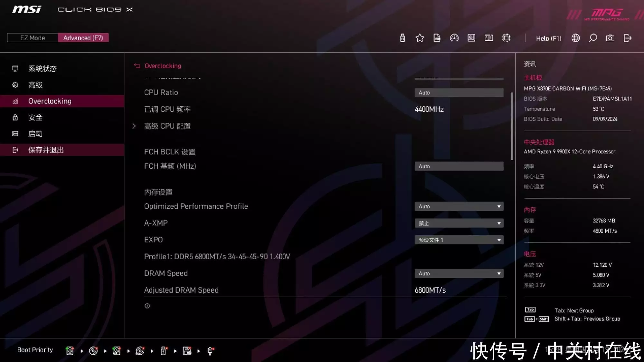Select the network boot device icon
The width and height of the screenshot is (644, 362).
(210, 351)
